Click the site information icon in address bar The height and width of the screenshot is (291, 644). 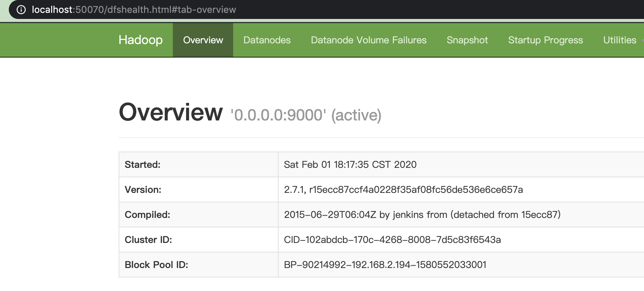pyautogui.click(x=21, y=9)
